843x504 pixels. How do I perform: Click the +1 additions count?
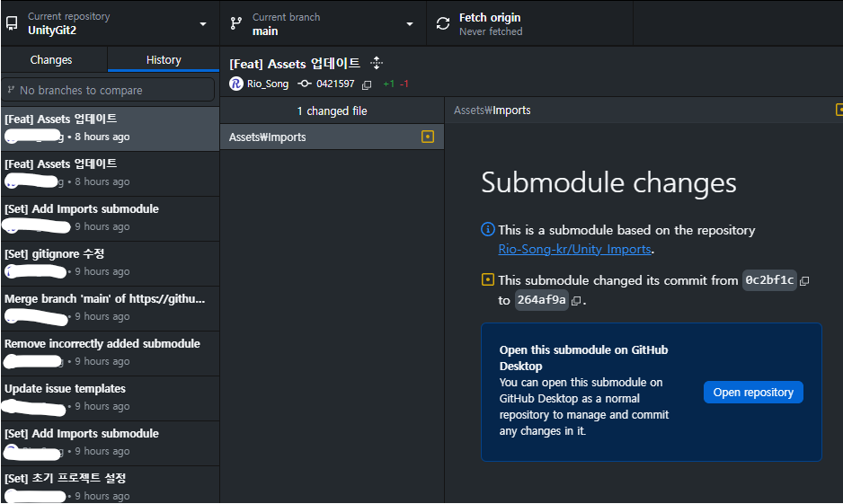389,84
